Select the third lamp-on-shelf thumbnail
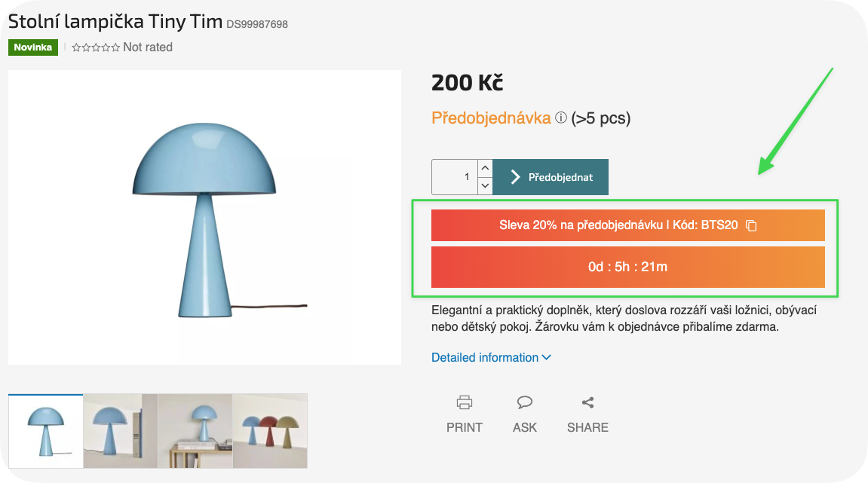868x483 pixels. coord(195,431)
